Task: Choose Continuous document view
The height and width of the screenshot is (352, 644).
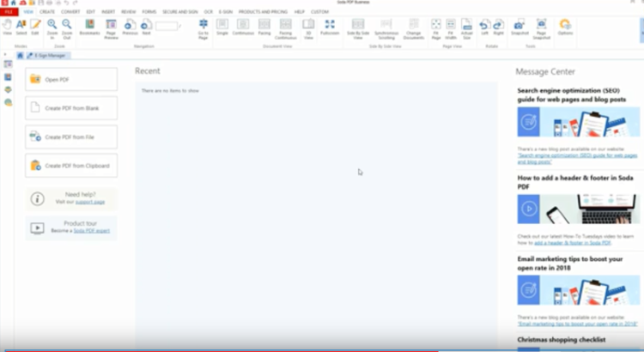Action: click(x=243, y=27)
